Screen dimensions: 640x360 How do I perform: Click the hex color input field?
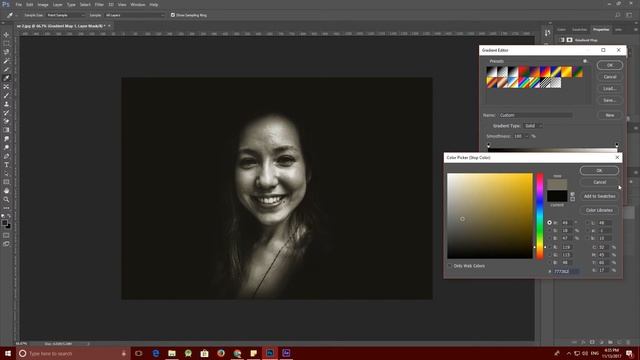567,271
